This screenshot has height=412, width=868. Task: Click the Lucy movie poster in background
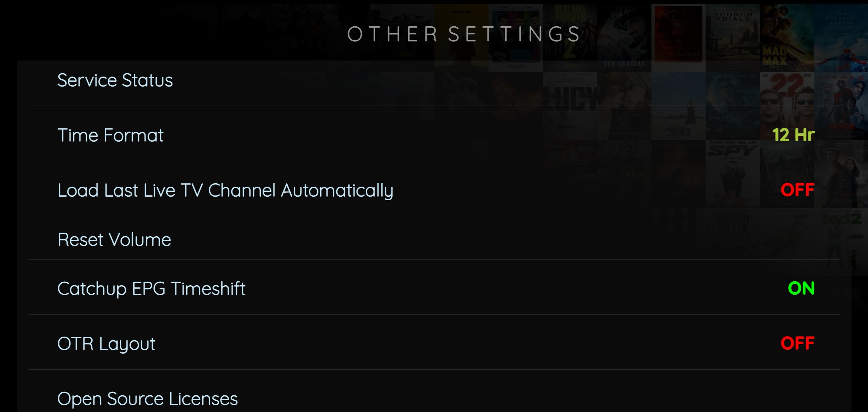[x=570, y=101]
